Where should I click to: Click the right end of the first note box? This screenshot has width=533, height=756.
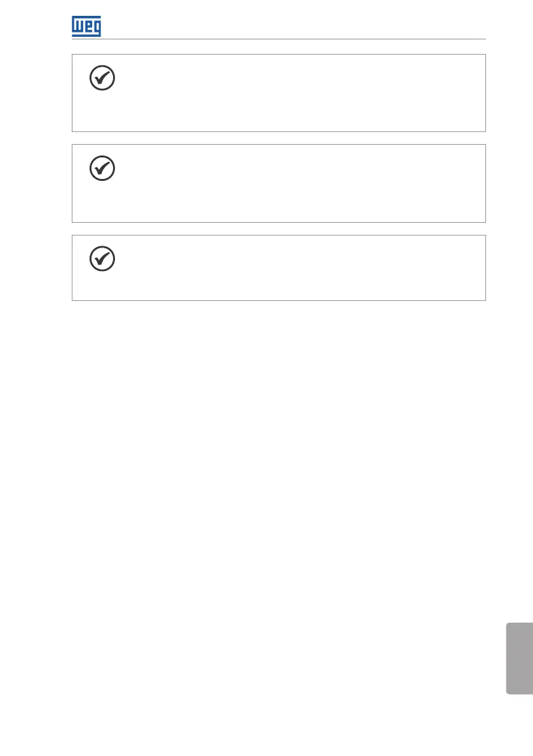(480, 93)
